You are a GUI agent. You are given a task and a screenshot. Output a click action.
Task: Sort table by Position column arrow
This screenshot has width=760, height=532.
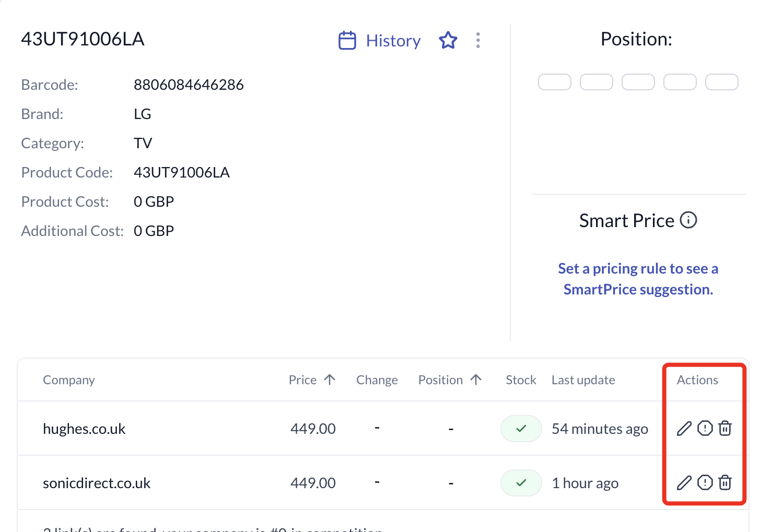tap(476, 380)
